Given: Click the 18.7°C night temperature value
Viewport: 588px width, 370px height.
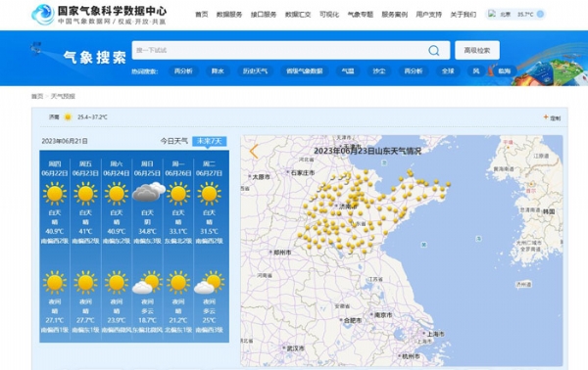Looking at the screenshot, I should (x=147, y=320).
